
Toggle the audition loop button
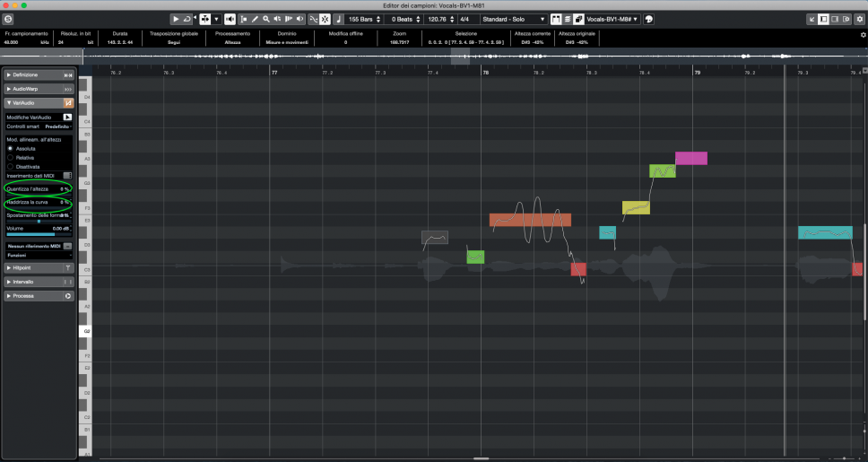coord(187,19)
